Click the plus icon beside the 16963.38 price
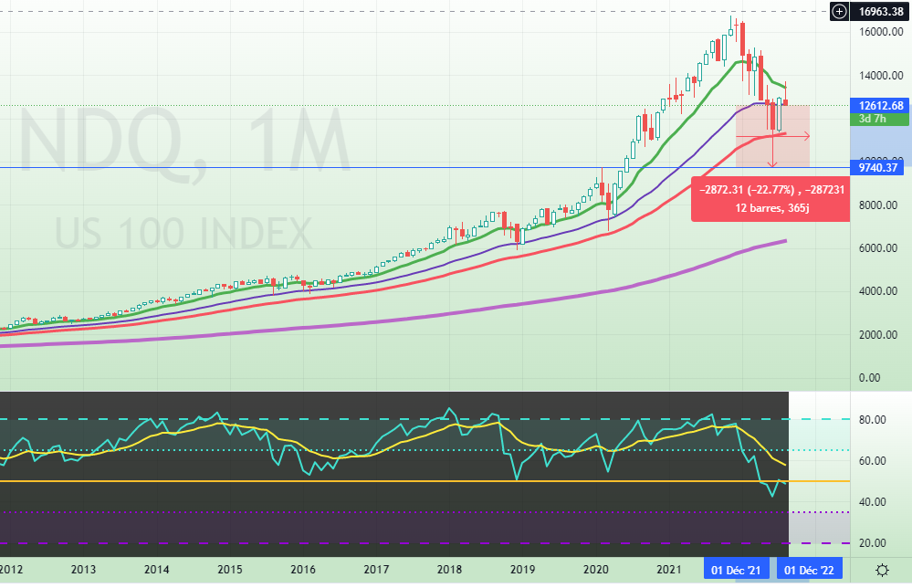The image size is (912, 588). click(x=839, y=12)
